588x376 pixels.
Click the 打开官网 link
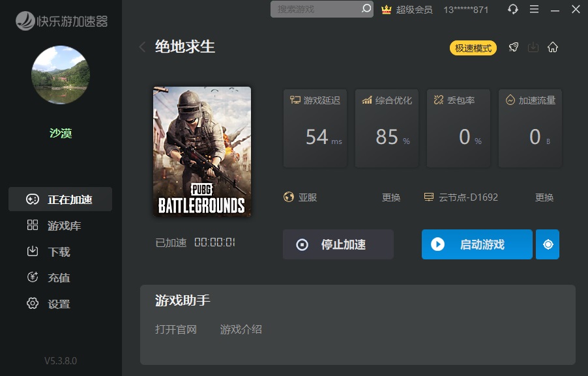pos(176,329)
